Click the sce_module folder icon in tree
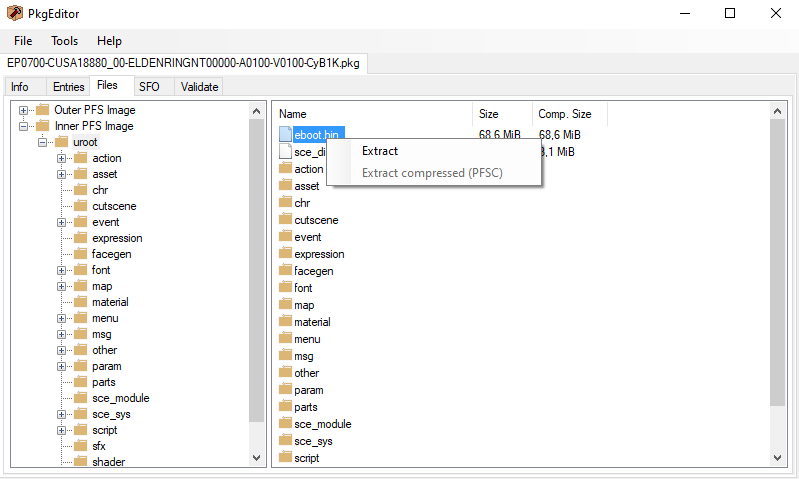This screenshot has height=479, width=799. 81,397
